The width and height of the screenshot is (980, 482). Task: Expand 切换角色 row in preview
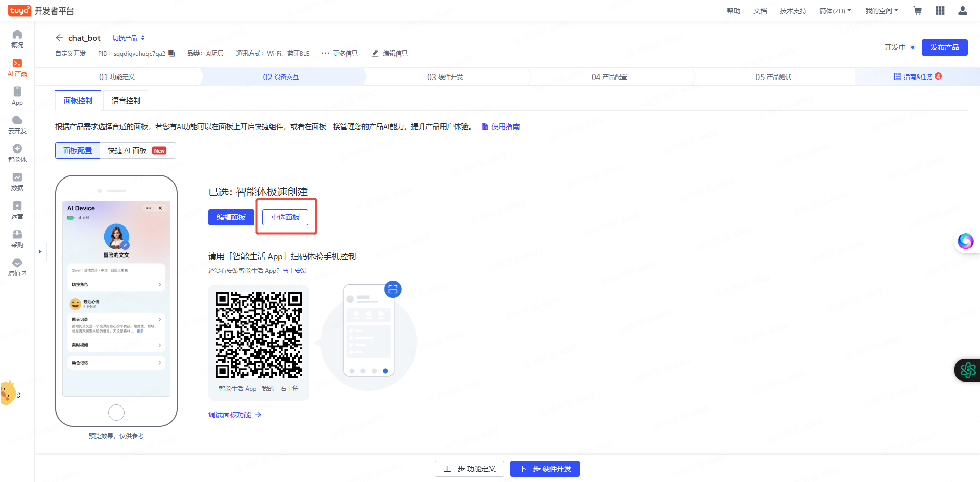click(x=116, y=284)
